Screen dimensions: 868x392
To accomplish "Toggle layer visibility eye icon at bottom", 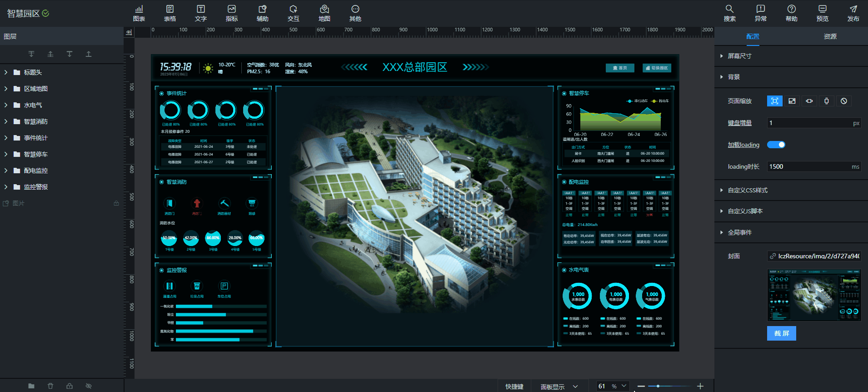I will pos(89,386).
